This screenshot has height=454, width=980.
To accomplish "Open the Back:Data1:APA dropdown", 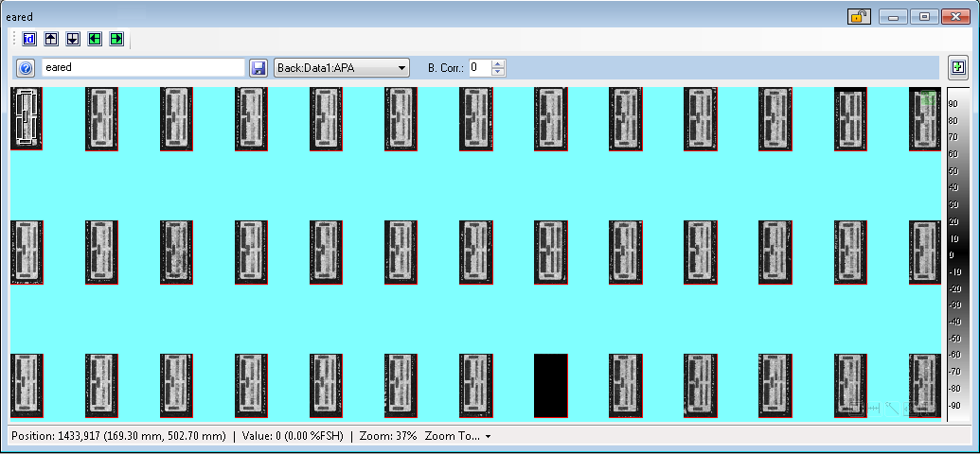I will (341, 67).
